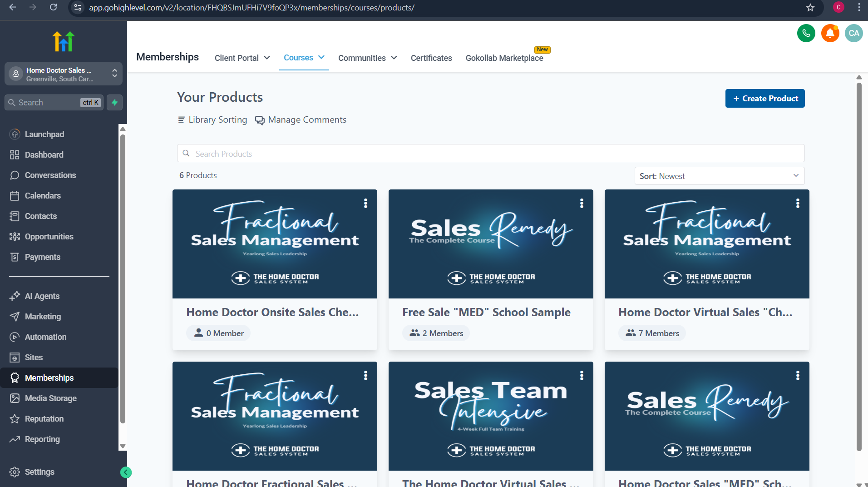868x487 pixels.
Task: Go back with browser back arrow
Action: point(13,7)
